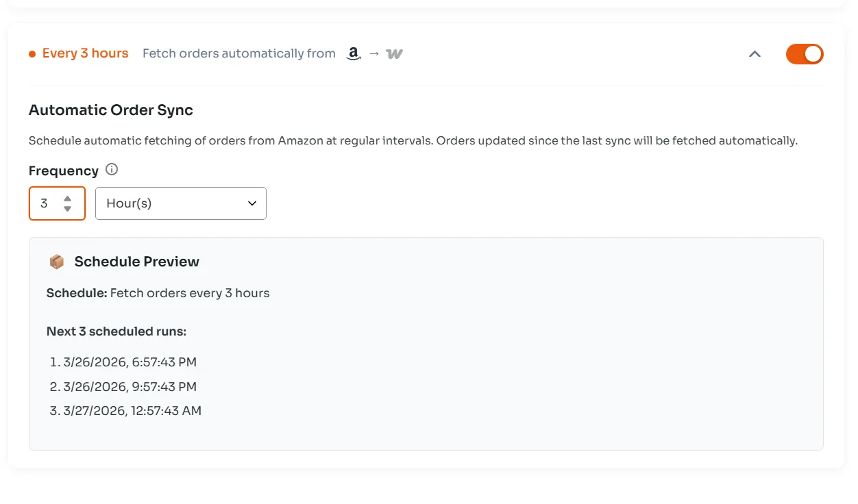Click the up stepper arrow on the frequency field
Viewport: 858px width, 504px height.
click(67, 199)
